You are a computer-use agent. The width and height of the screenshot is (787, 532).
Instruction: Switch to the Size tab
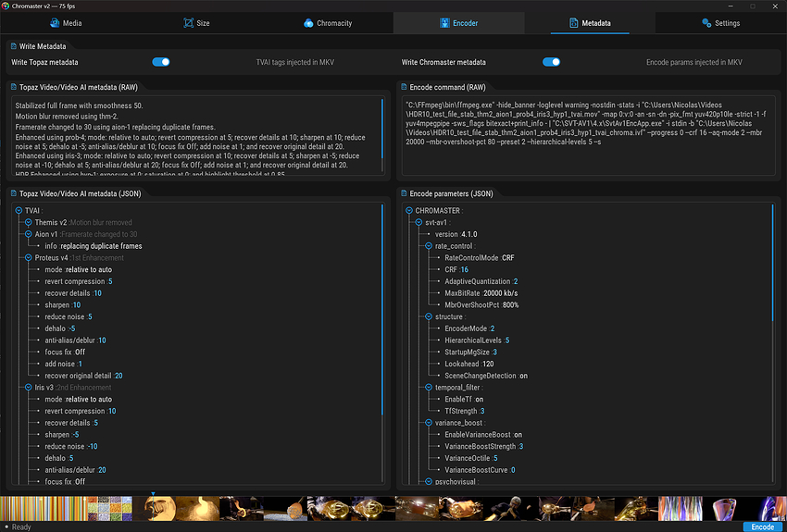coord(196,23)
